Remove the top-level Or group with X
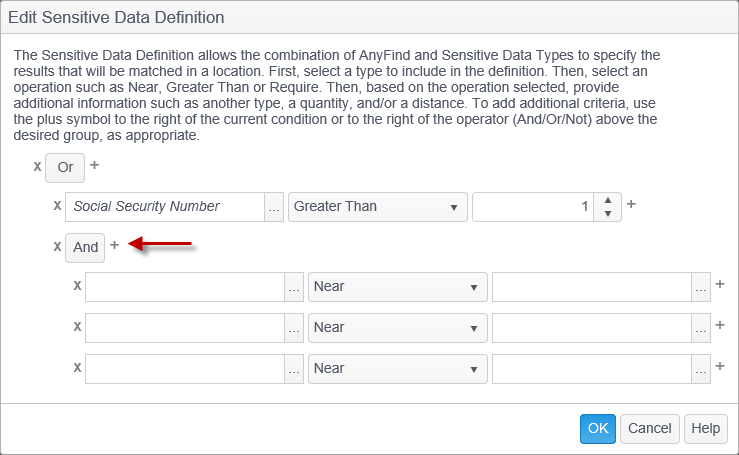This screenshot has width=739, height=455. click(38, 166)
